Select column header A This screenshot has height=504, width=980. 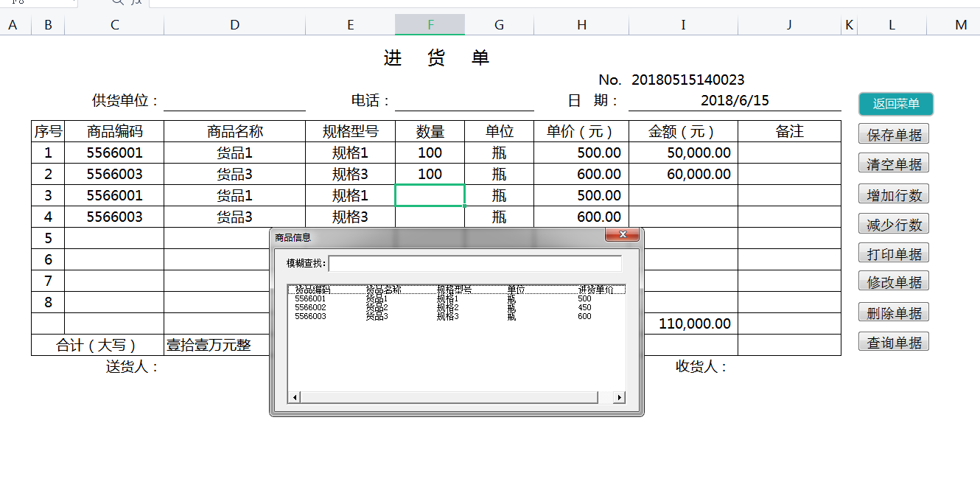(x=13, y=25)
